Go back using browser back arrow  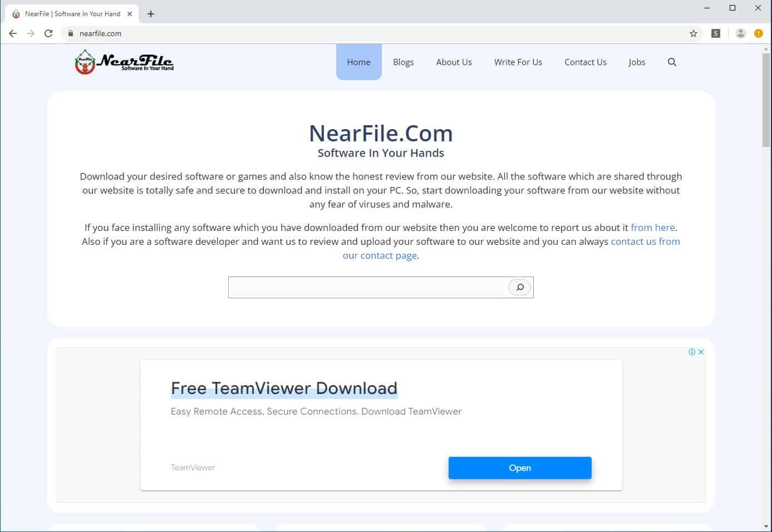click(x=13, y=33)
